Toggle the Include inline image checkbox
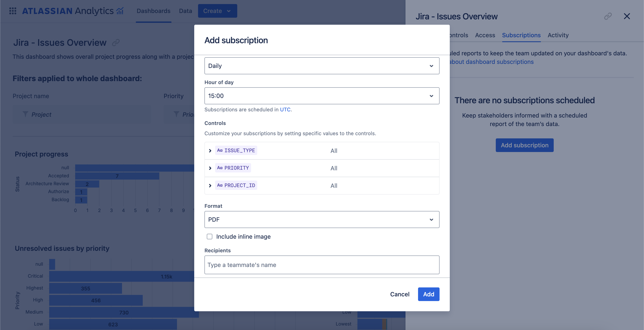The image size is (644, 330). click(x=210, y=237)
